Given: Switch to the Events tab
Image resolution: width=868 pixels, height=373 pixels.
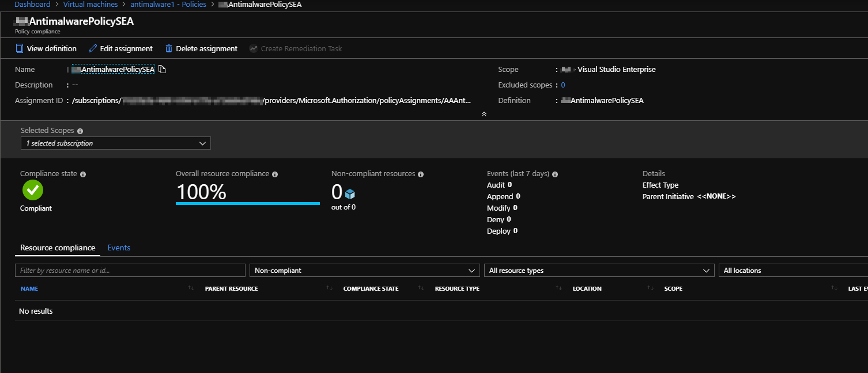Looking at the screenshot, I should tap(119, 248).
